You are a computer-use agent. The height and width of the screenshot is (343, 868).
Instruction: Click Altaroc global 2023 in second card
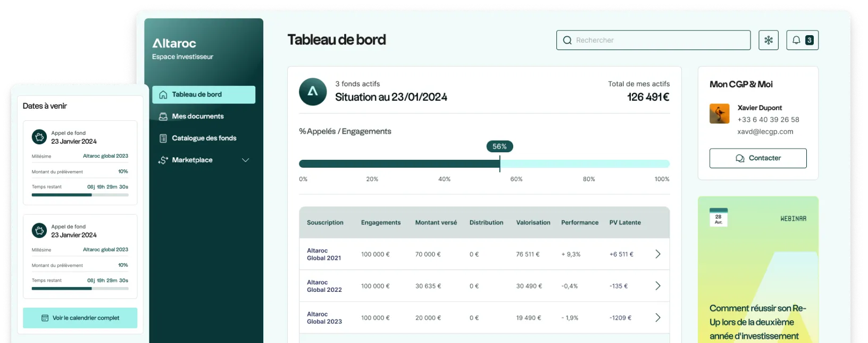[x=105, y=250]
